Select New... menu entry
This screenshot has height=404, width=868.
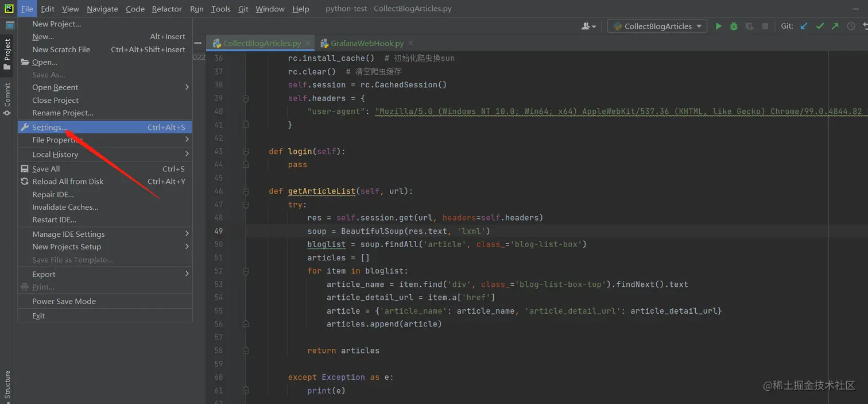pos(105,37)
